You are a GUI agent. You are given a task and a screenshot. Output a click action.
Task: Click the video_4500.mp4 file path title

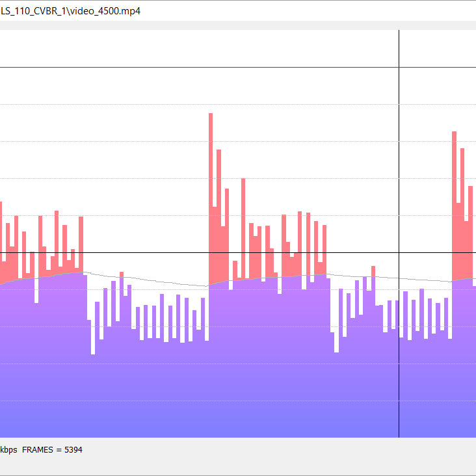(70, 11)
